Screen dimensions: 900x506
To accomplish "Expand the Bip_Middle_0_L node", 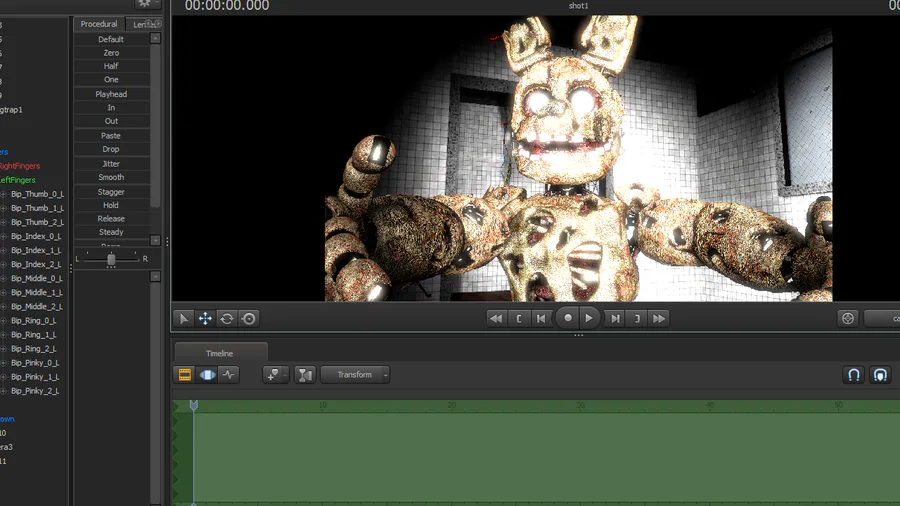I will pos(3,278).
